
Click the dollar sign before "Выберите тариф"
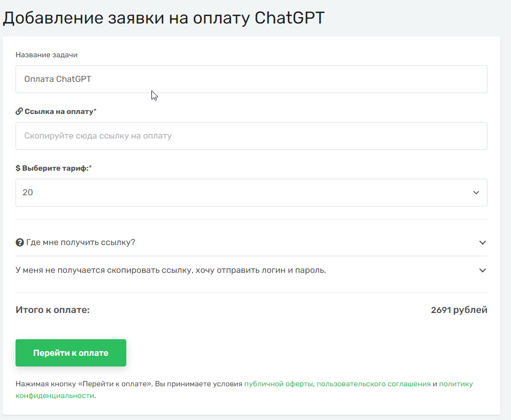pyautogui.click(x=18, y=168)
